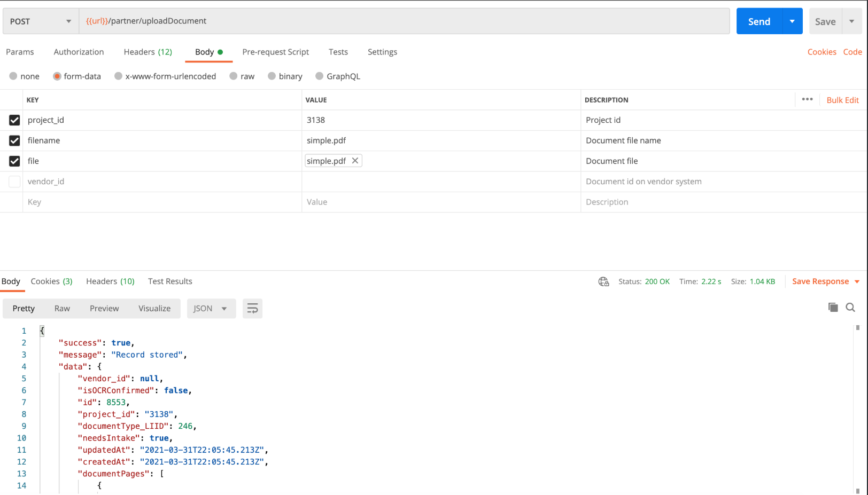
Task: Open the JSON format dropdown
Action: point(211,309)
